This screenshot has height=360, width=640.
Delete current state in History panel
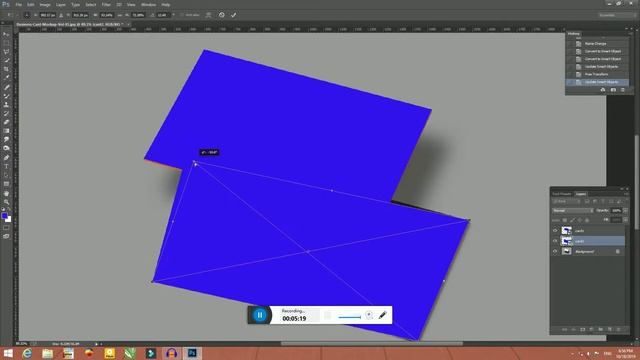(x=622, y=90)
